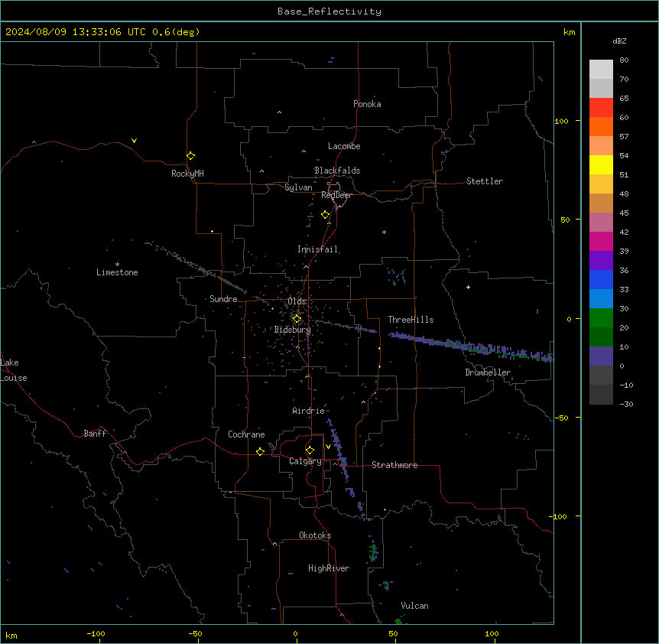Click the Sylvan label
This screenshot has height=644, width=659.
298,187
